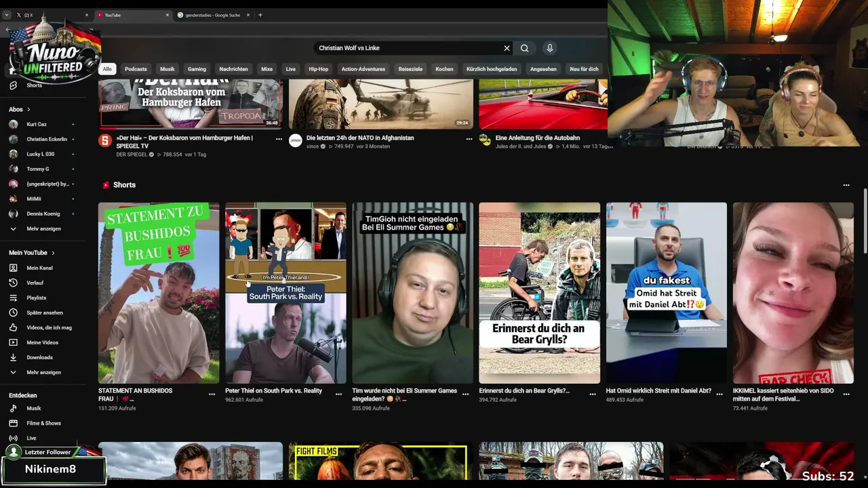868x488 pixels.
Task: Select the Kürzlich hochgeladen filter chip
Action: coord(492,69)
